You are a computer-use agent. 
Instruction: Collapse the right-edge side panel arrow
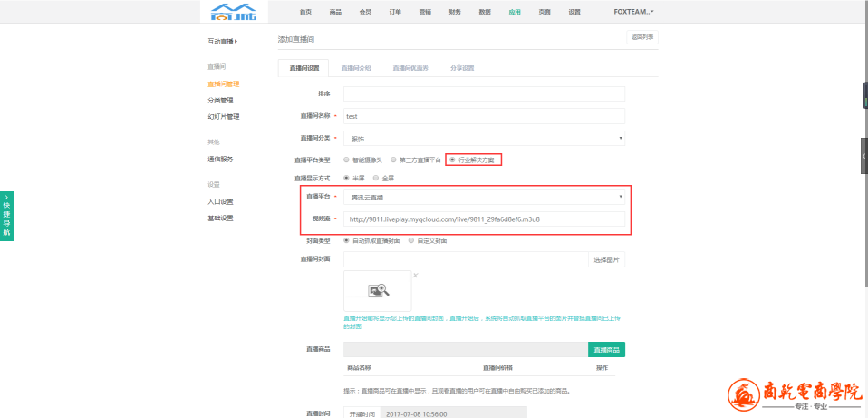click(864, 155)
